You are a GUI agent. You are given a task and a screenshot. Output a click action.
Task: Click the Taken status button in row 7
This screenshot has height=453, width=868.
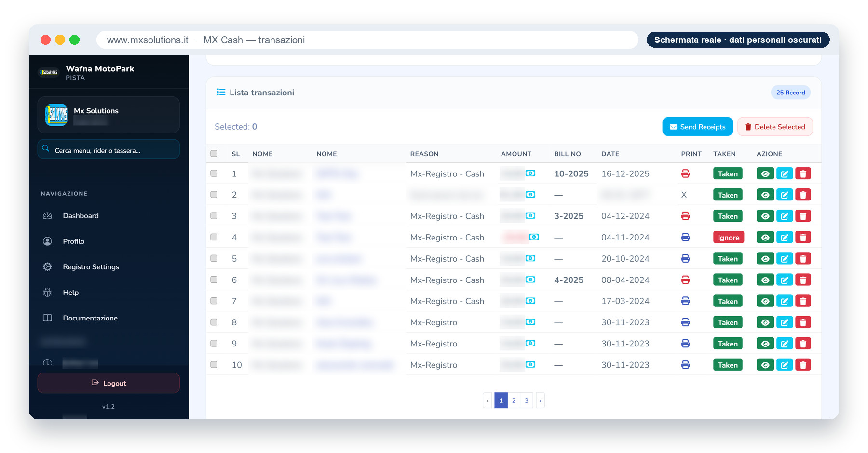pos(728,301)
